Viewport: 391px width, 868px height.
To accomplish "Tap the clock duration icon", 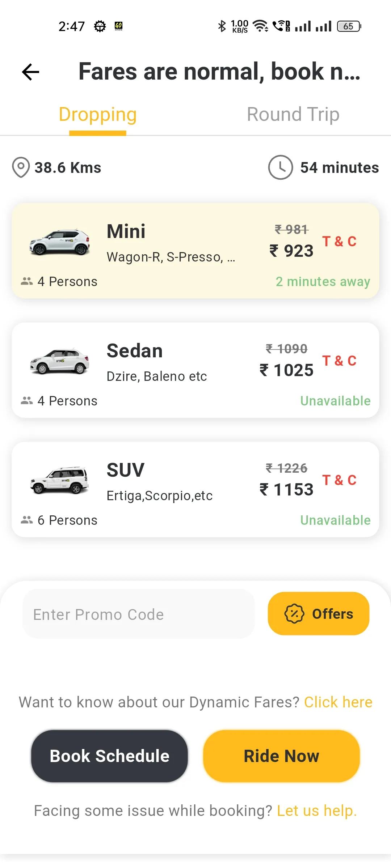I will pos(280,167).
